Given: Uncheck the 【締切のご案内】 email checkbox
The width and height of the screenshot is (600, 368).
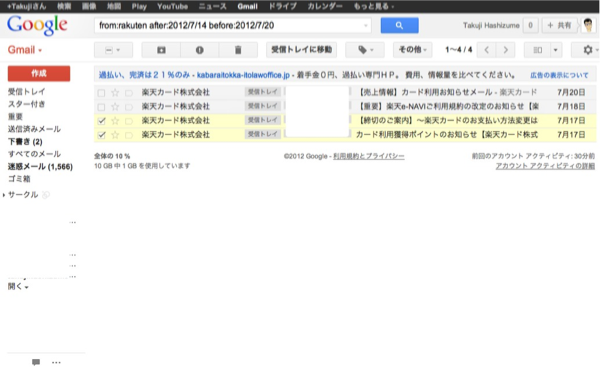Looking at the screenshot, I should 101,121.
